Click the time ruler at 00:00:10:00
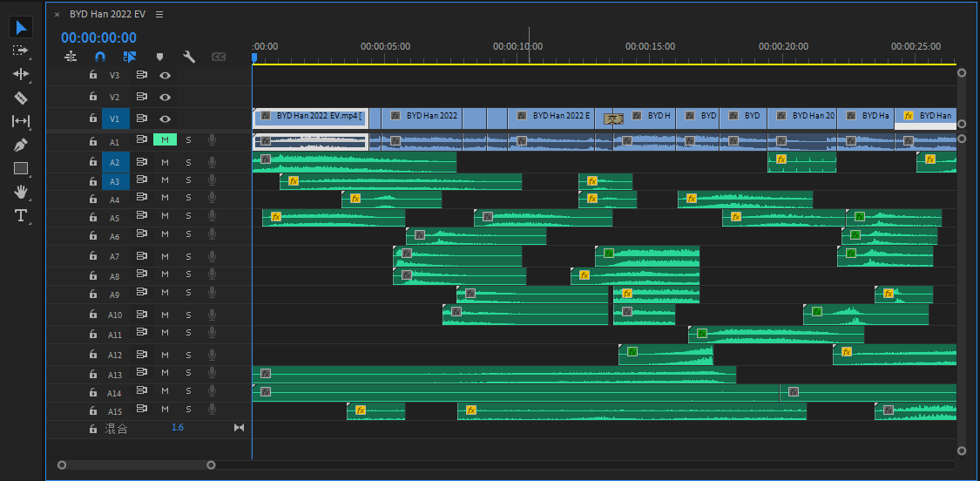 [517, 46]
